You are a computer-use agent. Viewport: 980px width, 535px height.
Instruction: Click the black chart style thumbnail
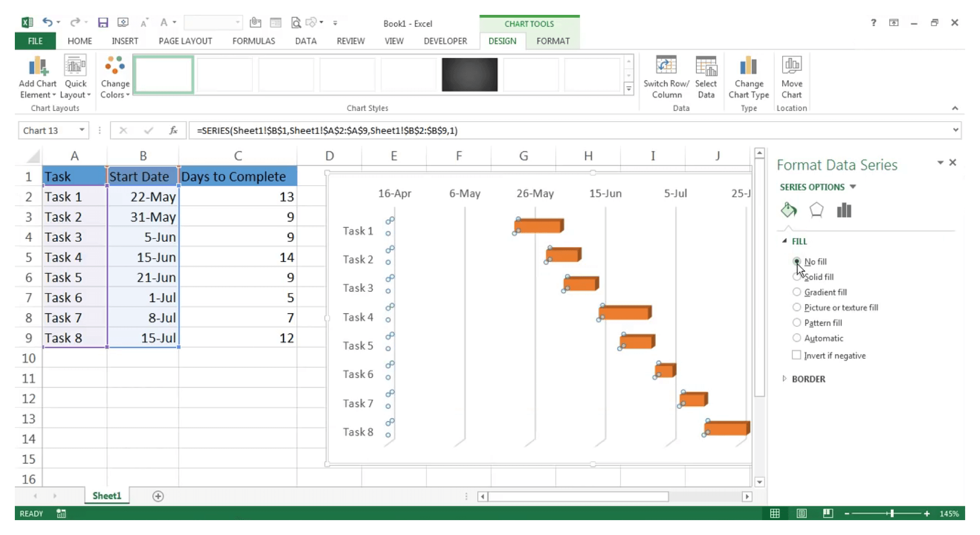point(469,74)
